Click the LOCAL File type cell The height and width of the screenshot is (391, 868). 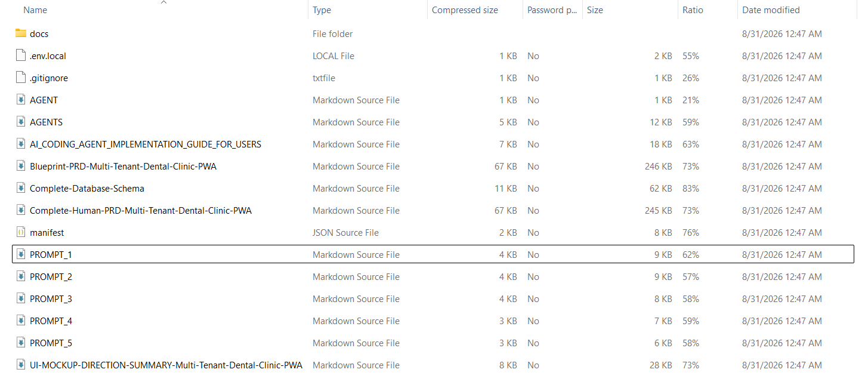333,56
